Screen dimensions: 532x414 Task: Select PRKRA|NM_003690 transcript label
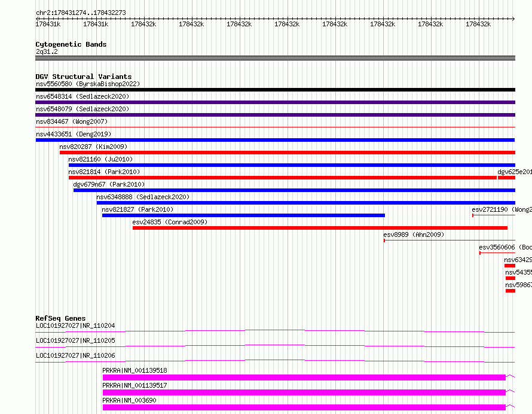[x=129, y=400]
